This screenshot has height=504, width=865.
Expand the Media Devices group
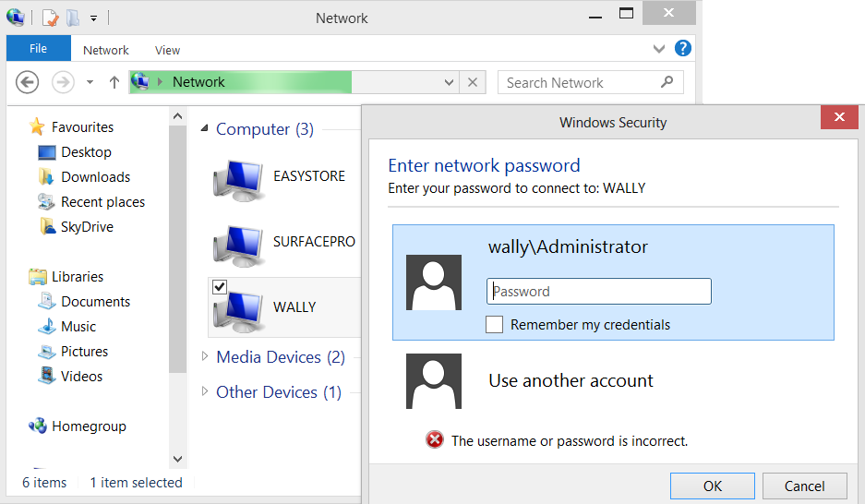click(x=205, y=357)
